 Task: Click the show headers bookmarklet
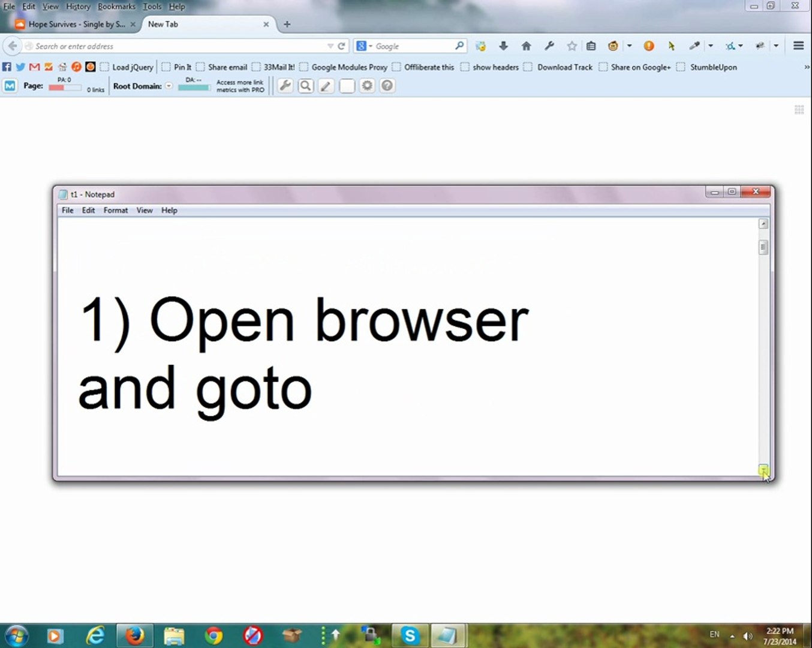490,67
